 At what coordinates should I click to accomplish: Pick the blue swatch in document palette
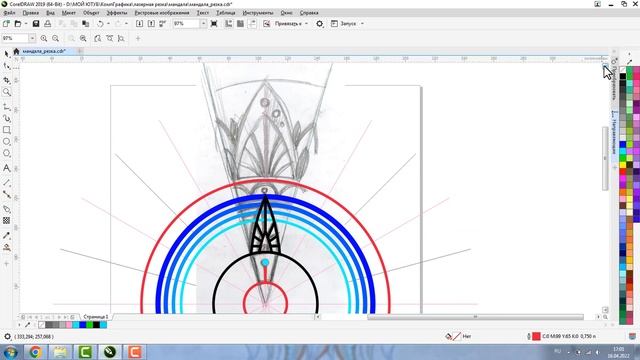pyautogui.click(x=82, y=325)
